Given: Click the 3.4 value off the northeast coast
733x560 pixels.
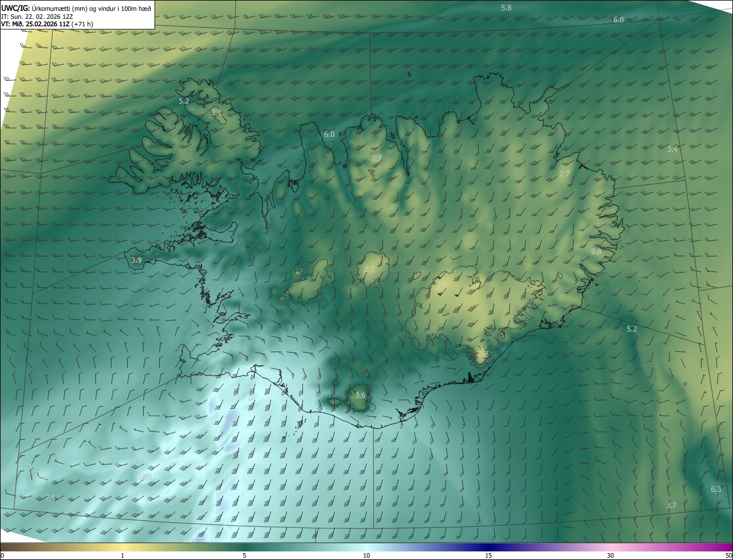Looking at the screenshot, I should tap(672, 149).
